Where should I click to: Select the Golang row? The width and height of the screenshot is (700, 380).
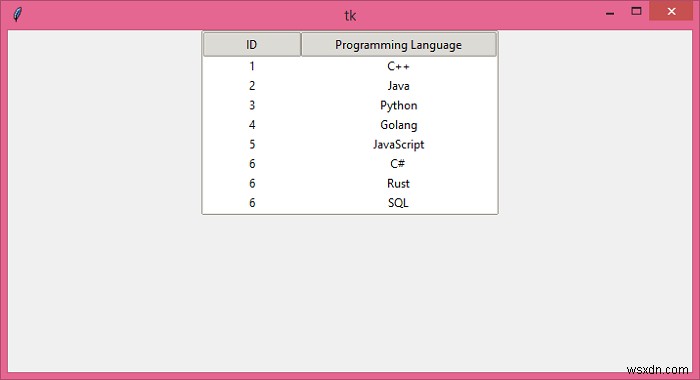(350, 125)
